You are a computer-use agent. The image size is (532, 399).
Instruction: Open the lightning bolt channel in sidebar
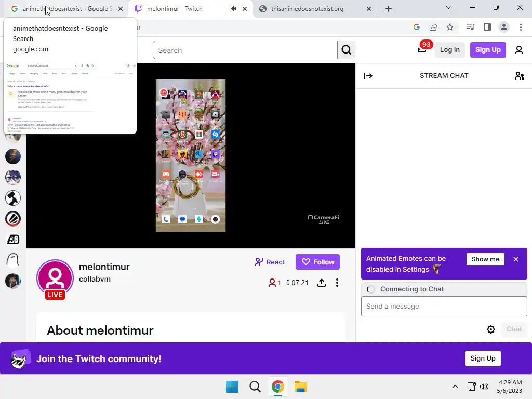click(x=13, y=156)
